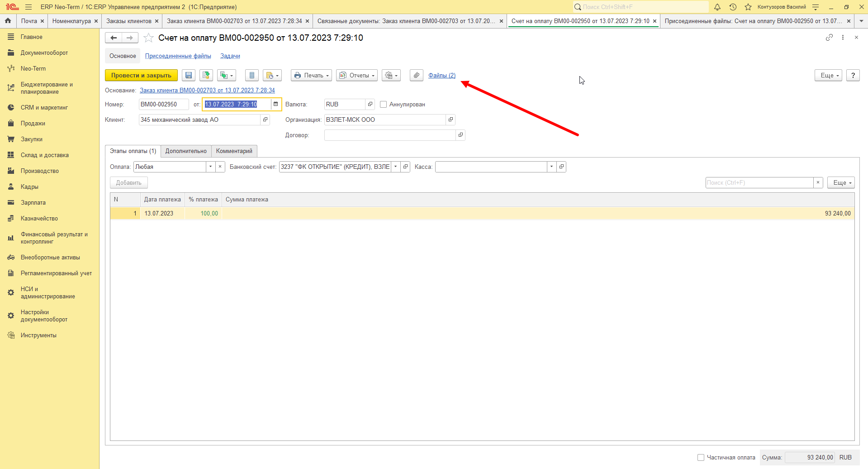The width and height of the screenshot is (868, 469).
Task: Open the Договор field selection icon
Action: point(461,135)
